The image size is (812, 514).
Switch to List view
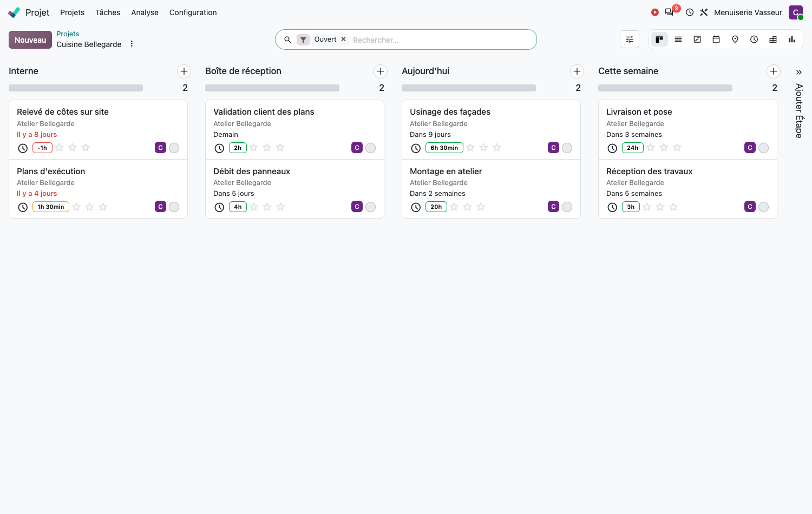coord(678,39)
